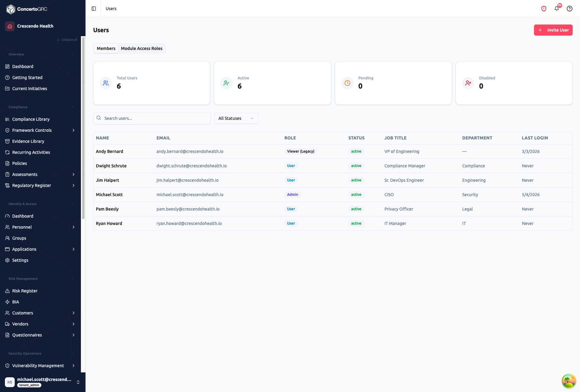The width and height of the screenshot is (580, 392).
Task: Click the 5/4/2026 last login cell
Action: point(531,195)
